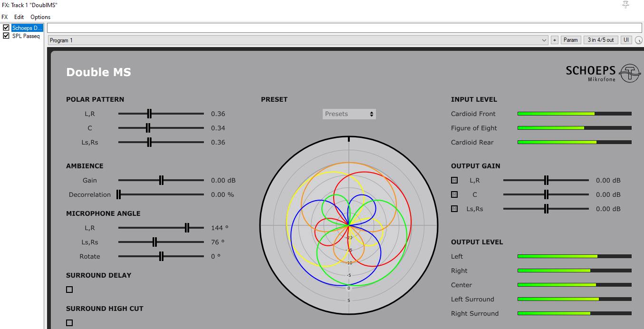Enable the Surround Delay checkbox
Screen dimensions: 644x329
(69, 290)
